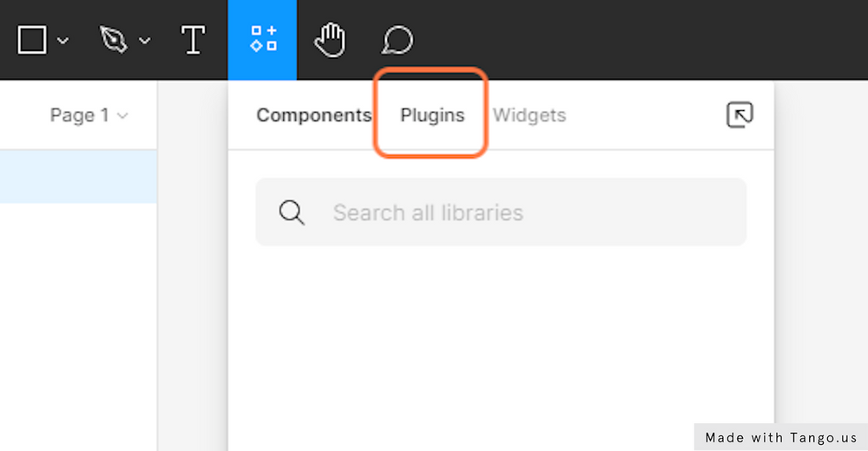The height and width of the screenshot is (451, 868).
Task: Expand the shape tools dropdown chevron
Action: coord(62,40)
